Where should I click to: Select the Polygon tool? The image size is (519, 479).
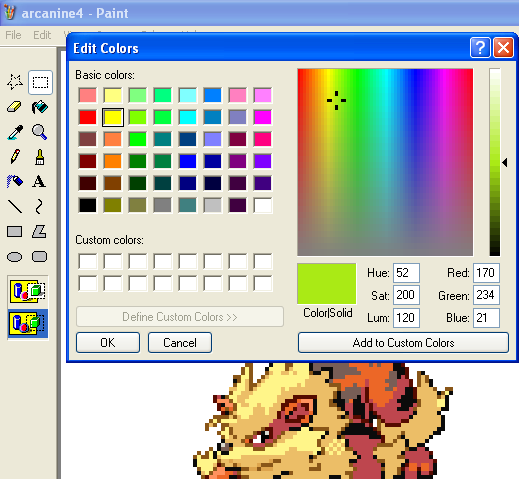coord(39,232)
